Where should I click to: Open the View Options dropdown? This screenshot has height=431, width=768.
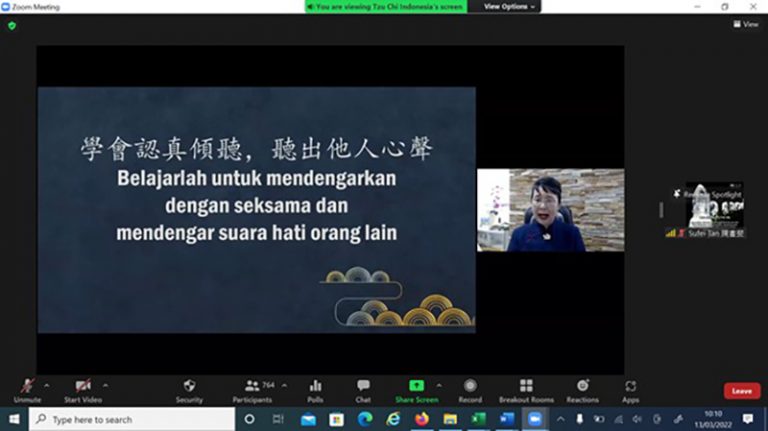[x=510, y=6]
